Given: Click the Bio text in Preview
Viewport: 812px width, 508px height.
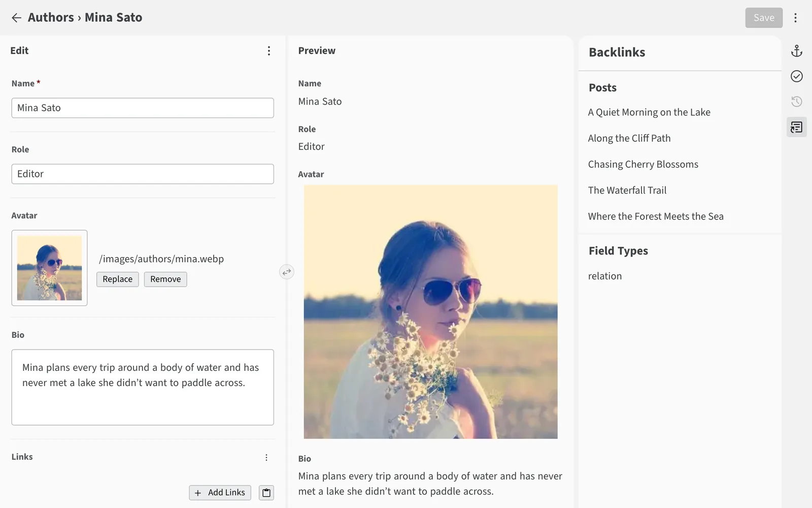Looking at the screenshot, I should (x=430, y=484).
